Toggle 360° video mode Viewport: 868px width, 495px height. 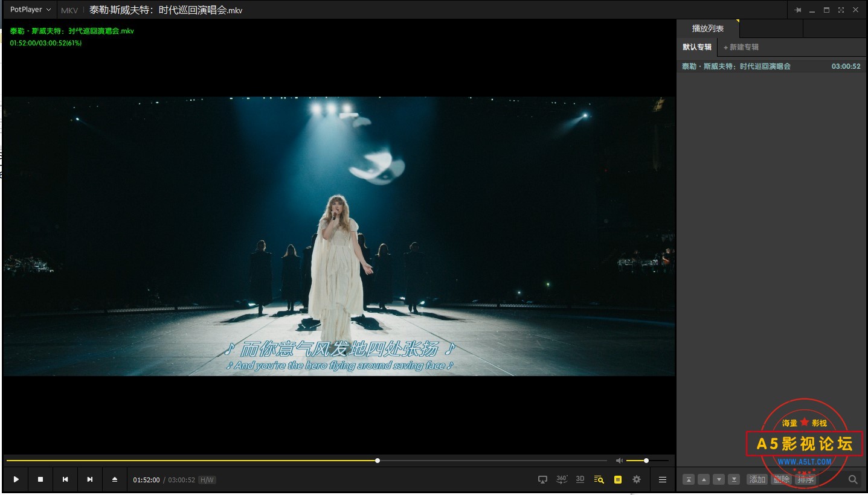[x=562, y=479]
